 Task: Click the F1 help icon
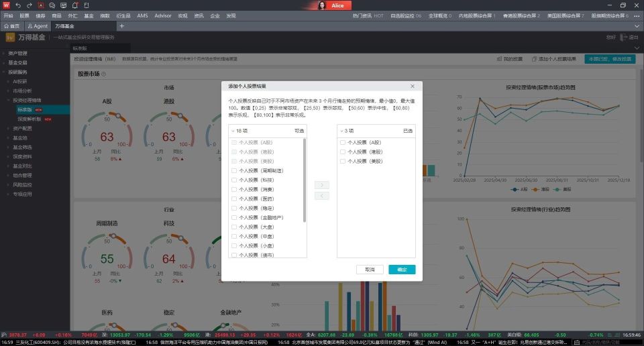tap(87, 5)
